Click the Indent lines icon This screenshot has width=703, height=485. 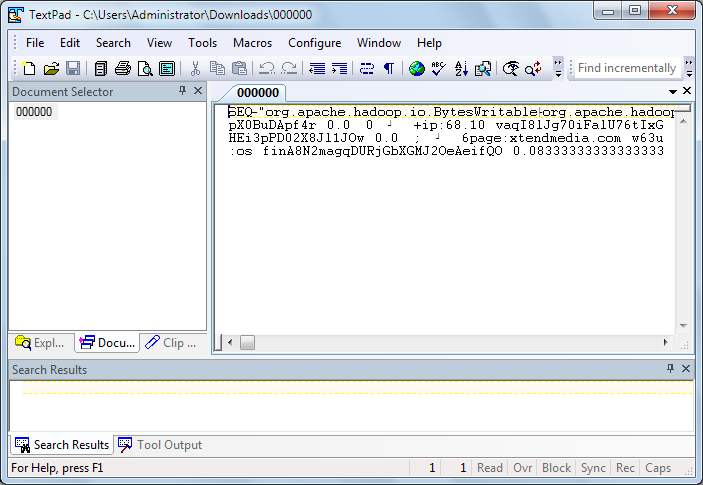[339, 68]
